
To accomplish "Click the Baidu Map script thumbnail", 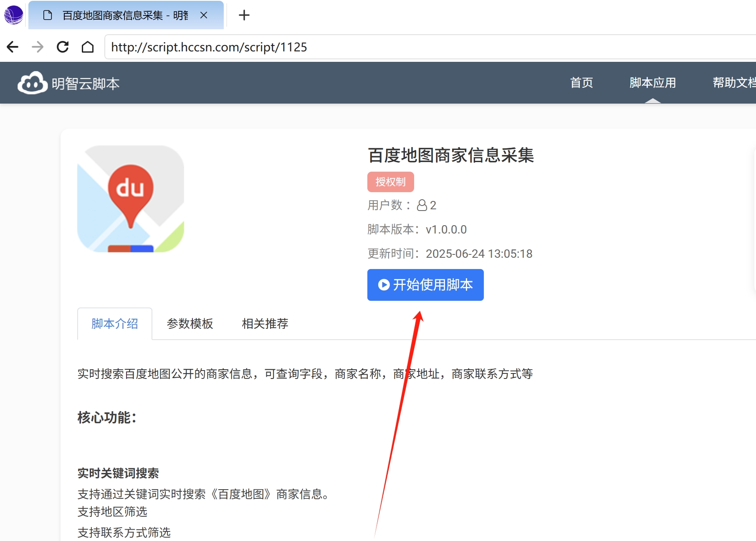I will [x=131, y=199].
